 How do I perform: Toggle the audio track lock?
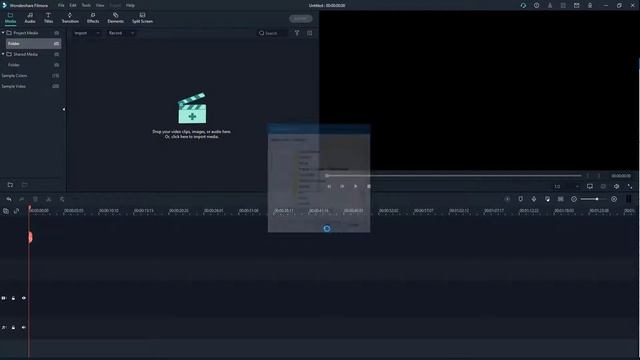[13, 327]
